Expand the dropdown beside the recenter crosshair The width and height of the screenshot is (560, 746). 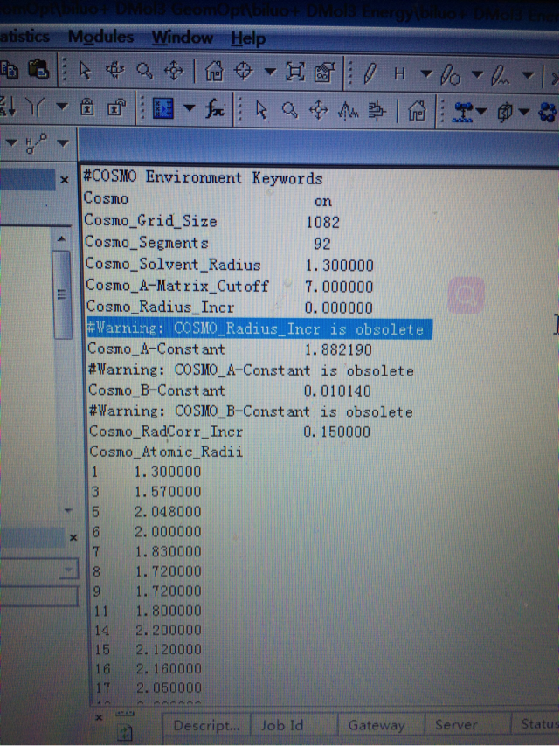click(x=270, y=73)
